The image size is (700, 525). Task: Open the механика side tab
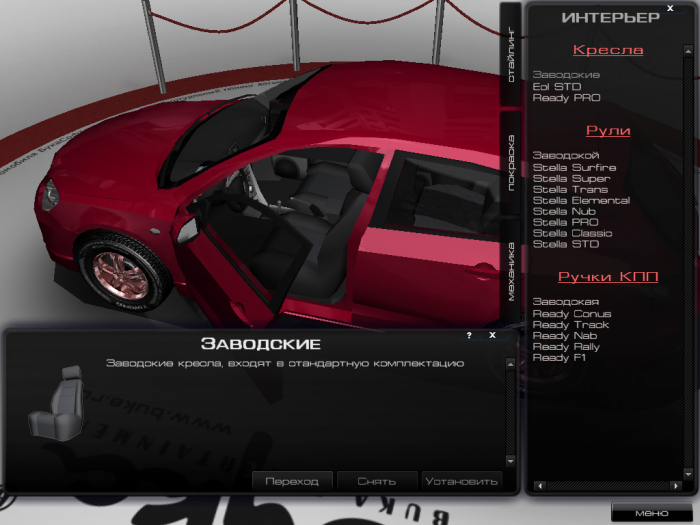(511, 271)
